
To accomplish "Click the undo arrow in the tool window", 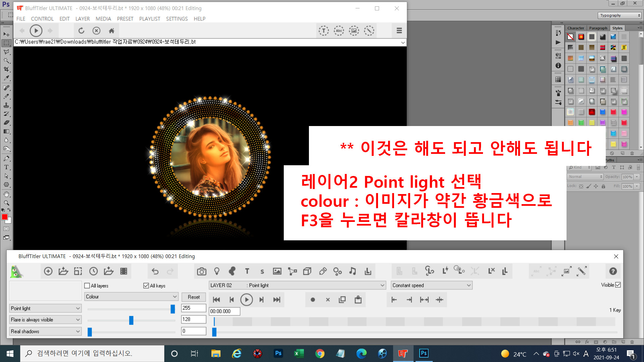I will pos(155,271).
